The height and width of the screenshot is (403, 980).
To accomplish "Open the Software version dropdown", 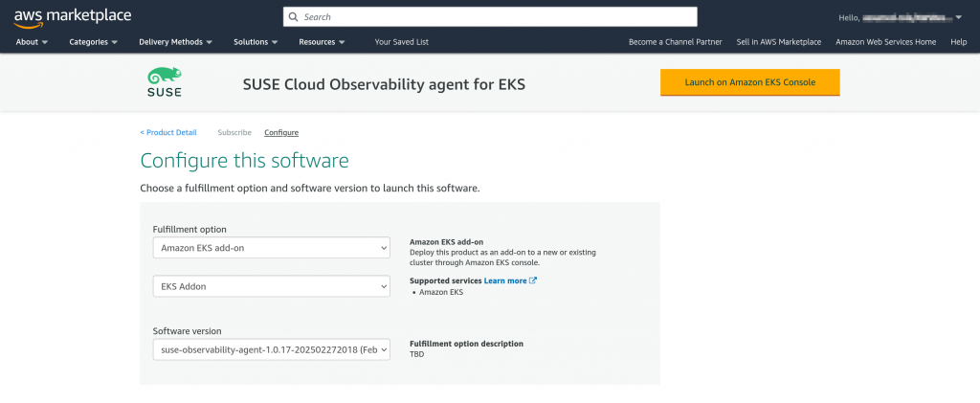I will (271, 350).
